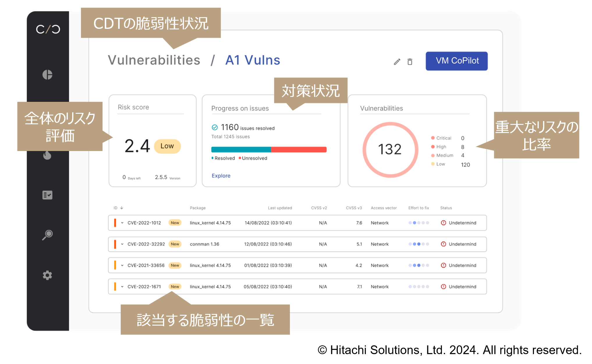592x364 pixels.
Task: Click the 2.4 risk score value
Action: pos(137,146)
